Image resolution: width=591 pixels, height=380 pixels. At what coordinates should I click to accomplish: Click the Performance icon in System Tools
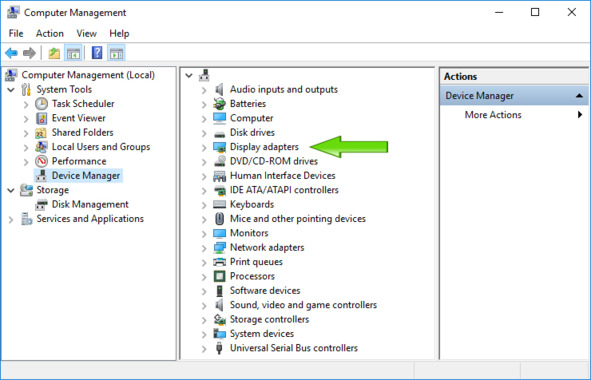pos(41,161)
